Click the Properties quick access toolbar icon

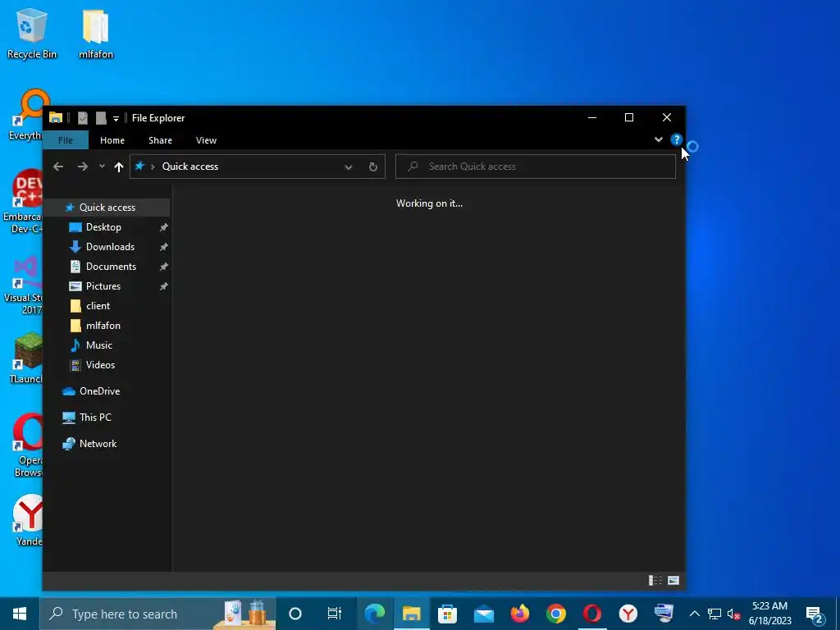tap(83, 118)
